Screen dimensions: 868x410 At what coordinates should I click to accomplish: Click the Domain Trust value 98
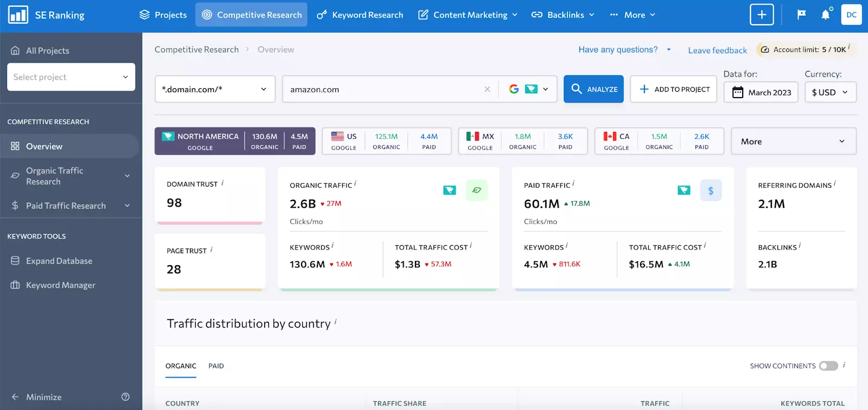click(x=174, y=203)
